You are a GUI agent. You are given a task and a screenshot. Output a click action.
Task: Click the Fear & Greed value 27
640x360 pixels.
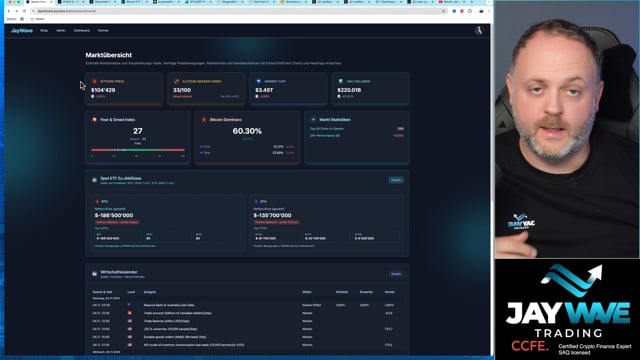coord(138,131)
